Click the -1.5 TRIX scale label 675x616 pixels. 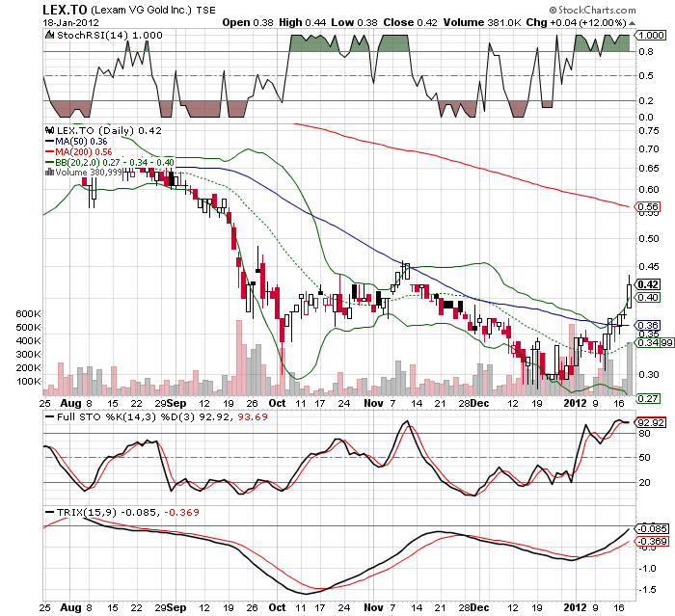click(647, 590)
